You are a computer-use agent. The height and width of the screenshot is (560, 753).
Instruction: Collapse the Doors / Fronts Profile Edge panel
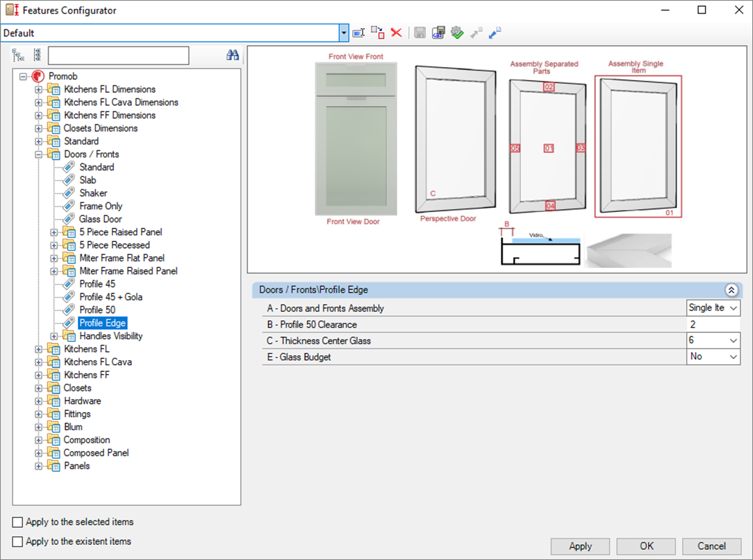pyautogui.click(x=732, y=290)
